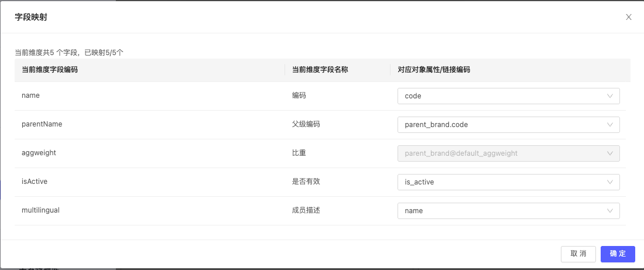Click the greyed-out parent_brand@default_aggweight dropdown
The width and height of the screenshot is (644, 270).
pyautogui.click(x=508, y=153)
